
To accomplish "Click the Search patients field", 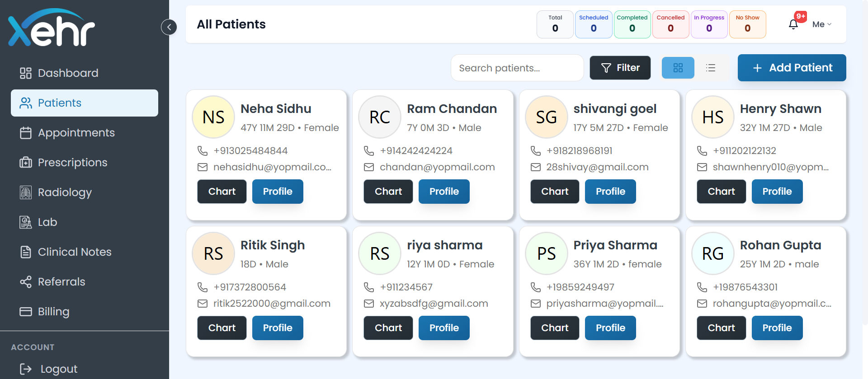I will coord(517,68).
